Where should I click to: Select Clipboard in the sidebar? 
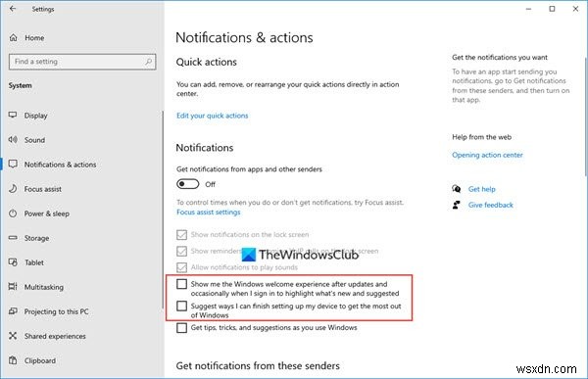pos(40,360)
